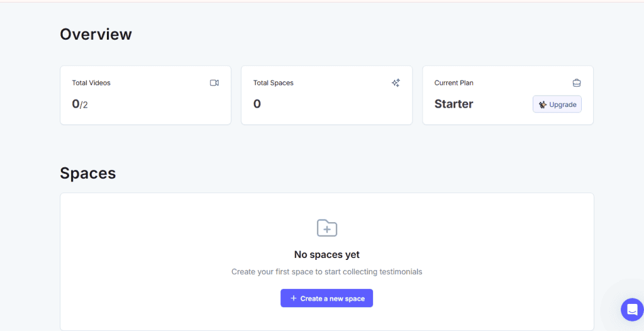
Task: Click the video camera icon
Action: [214, 83]
